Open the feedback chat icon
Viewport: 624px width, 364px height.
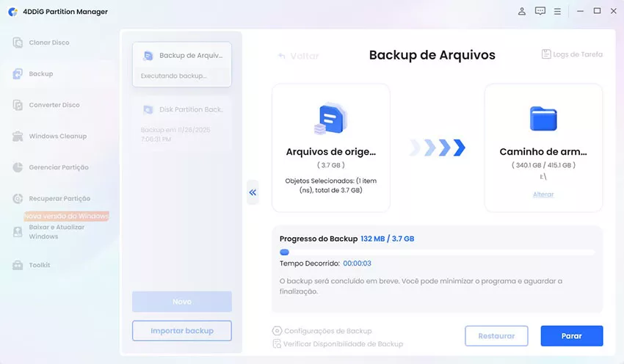click(x=540, y=11)
